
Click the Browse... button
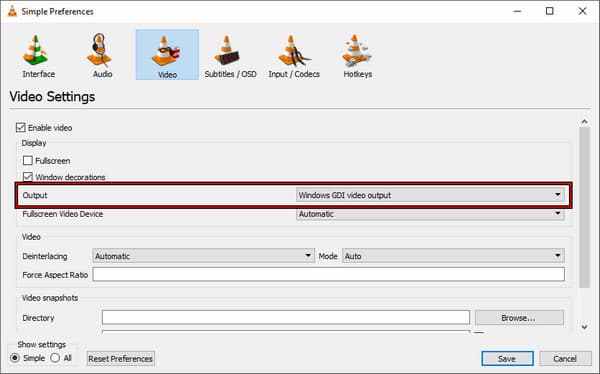pyautogui.click(x=519, y=318)
